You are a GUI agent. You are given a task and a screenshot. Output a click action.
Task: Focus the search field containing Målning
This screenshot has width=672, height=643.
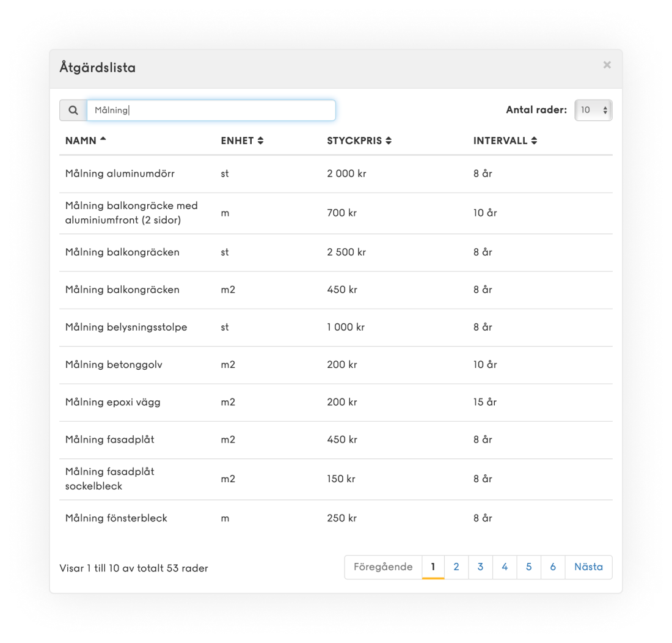click(x=211, y=111)
